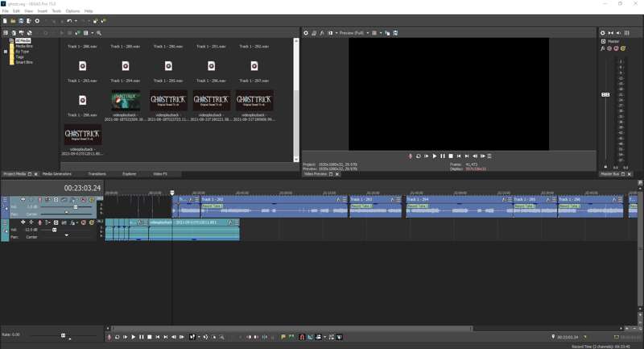Select the green videoplayback thumbnail in media

126,100
